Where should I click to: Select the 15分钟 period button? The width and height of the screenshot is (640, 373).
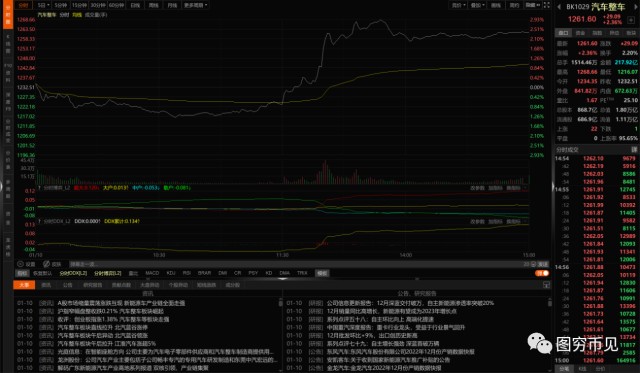(x=79, y=5)
